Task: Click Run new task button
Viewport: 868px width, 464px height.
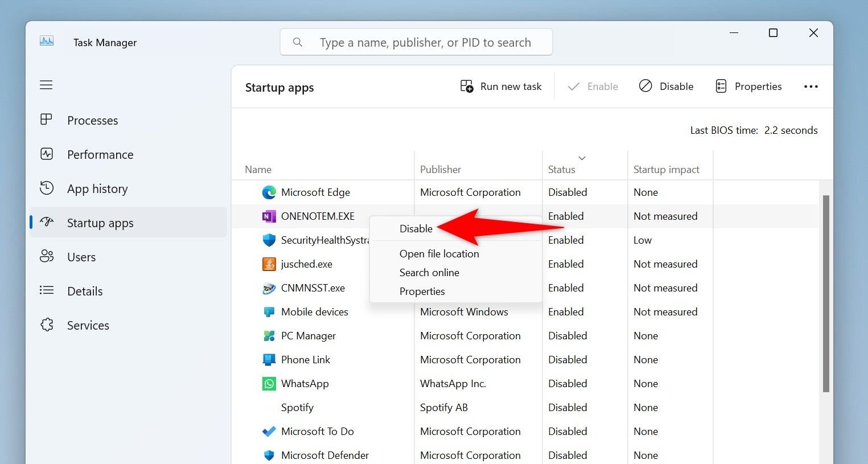Action: coord(500,87)
